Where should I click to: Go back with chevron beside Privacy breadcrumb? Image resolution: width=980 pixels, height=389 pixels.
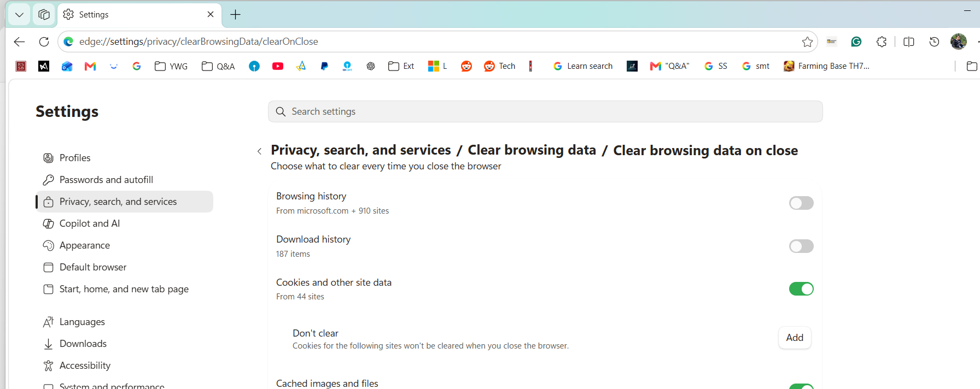point(259,151)
